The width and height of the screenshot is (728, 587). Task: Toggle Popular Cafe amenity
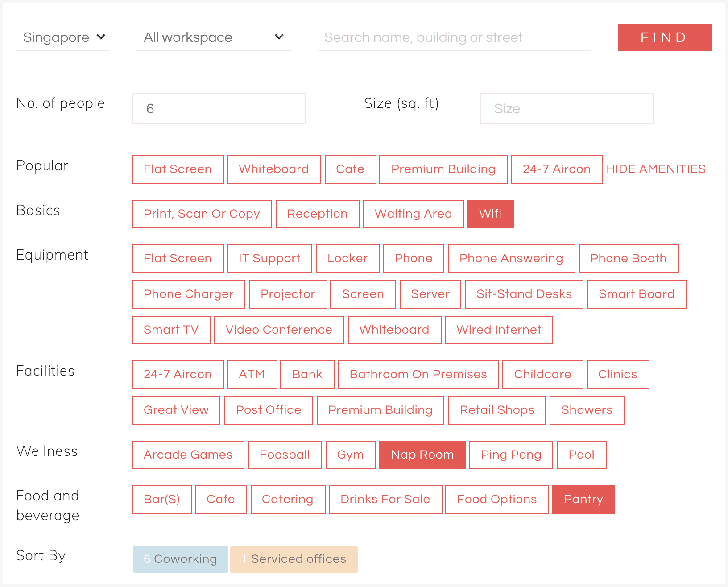tap(350, 169)
